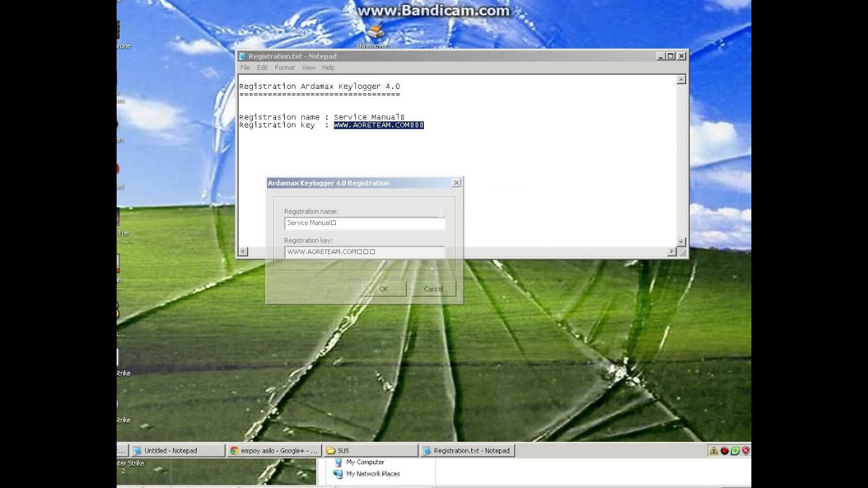The image size is (868, 488).
Task: Minimize the Registration.txt Notepad window
Action: [660, 56]
